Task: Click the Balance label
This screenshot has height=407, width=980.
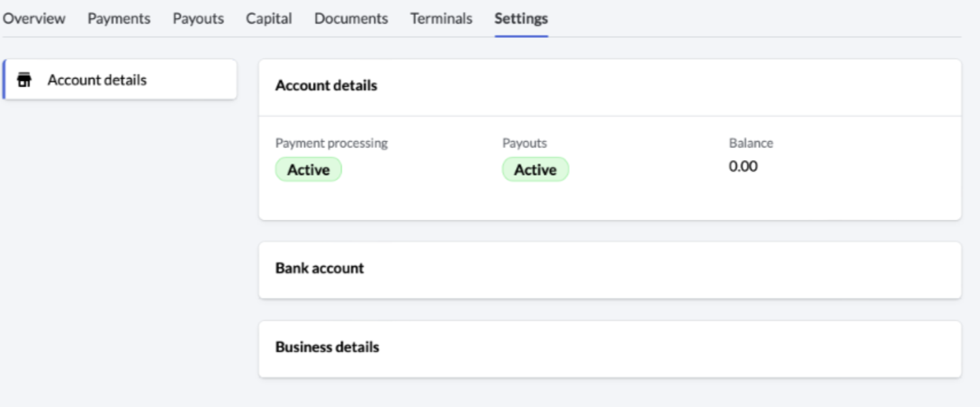Action: [751, 143]
